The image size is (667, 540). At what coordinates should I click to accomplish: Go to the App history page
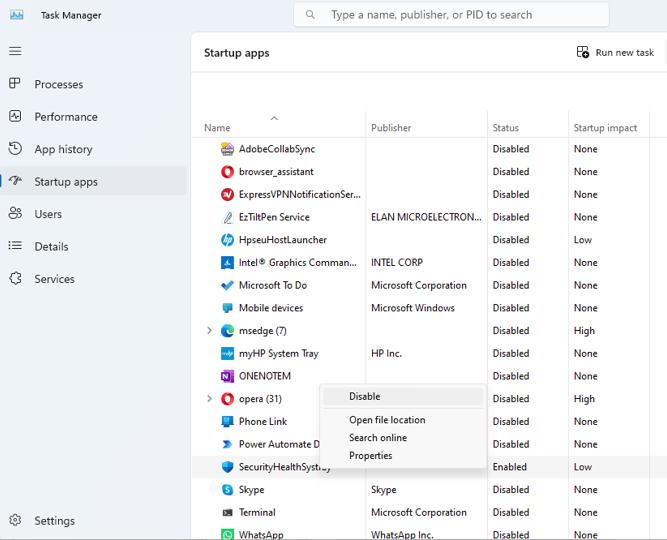(x=94, y=149)
